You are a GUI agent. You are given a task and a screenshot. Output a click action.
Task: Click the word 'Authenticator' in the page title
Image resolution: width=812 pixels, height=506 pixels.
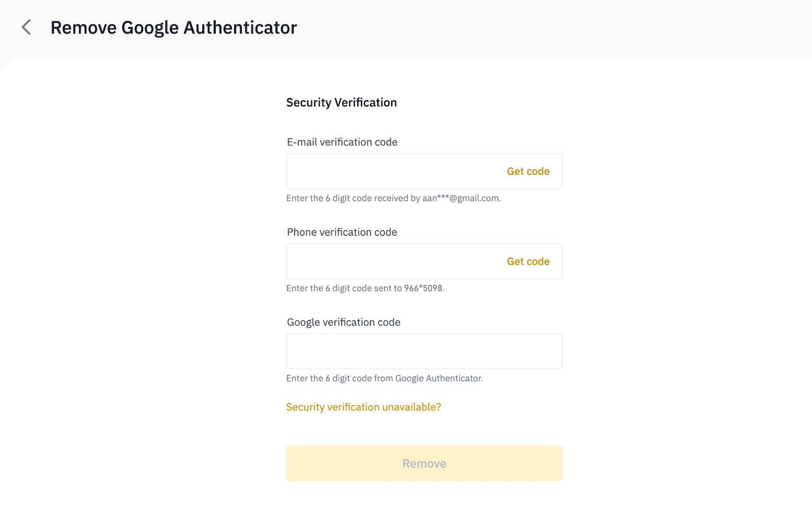tap(240, 28)
